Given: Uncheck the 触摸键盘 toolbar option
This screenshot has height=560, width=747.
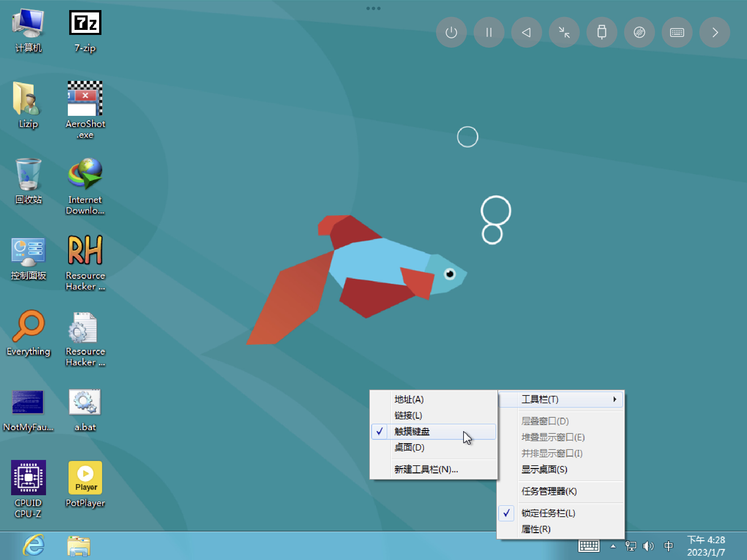Looking at the screenshot, I should [434, 431].
